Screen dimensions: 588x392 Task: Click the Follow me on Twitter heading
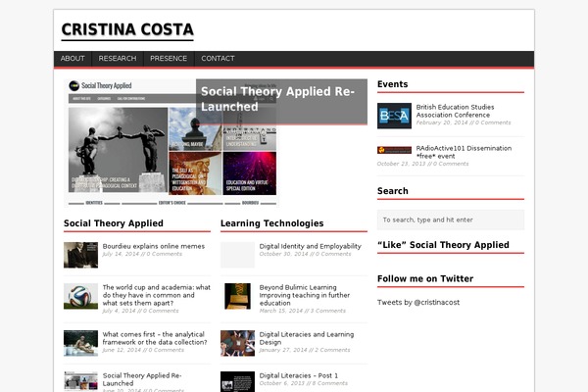pos(425,278)
